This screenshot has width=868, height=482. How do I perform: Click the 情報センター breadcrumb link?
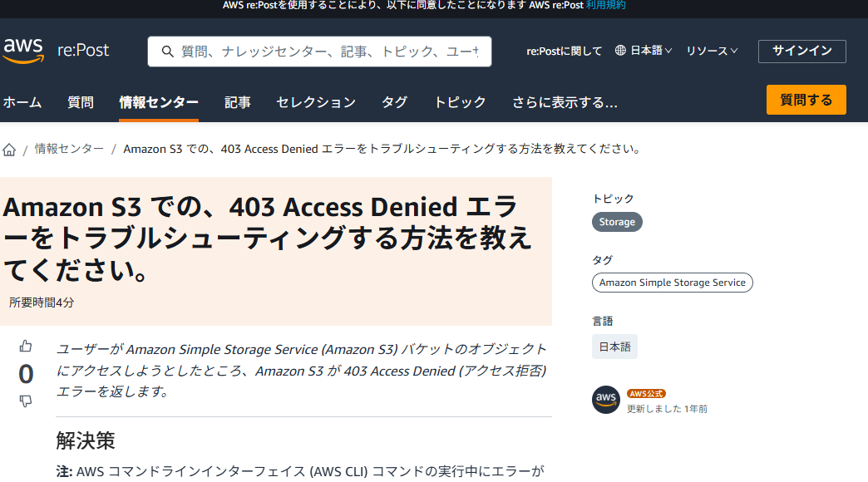coord(69,149)
